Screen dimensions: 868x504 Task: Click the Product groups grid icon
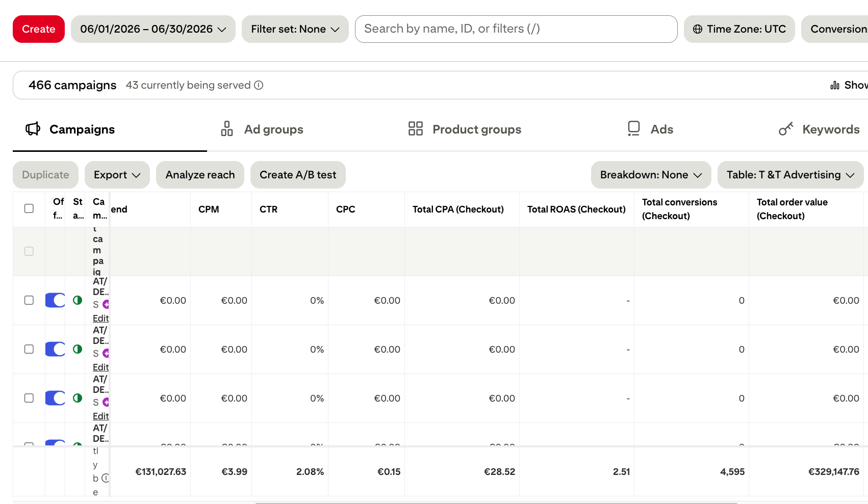416,128
